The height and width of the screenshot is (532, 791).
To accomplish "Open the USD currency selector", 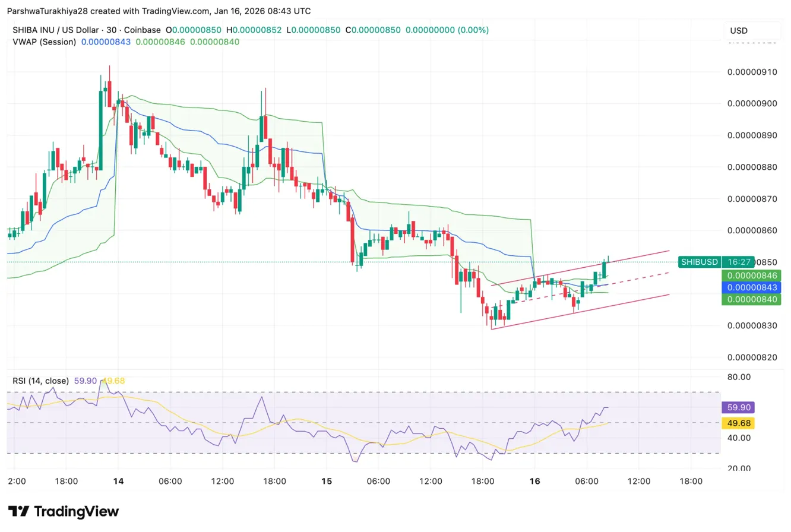I will click(x=738, y=30).
